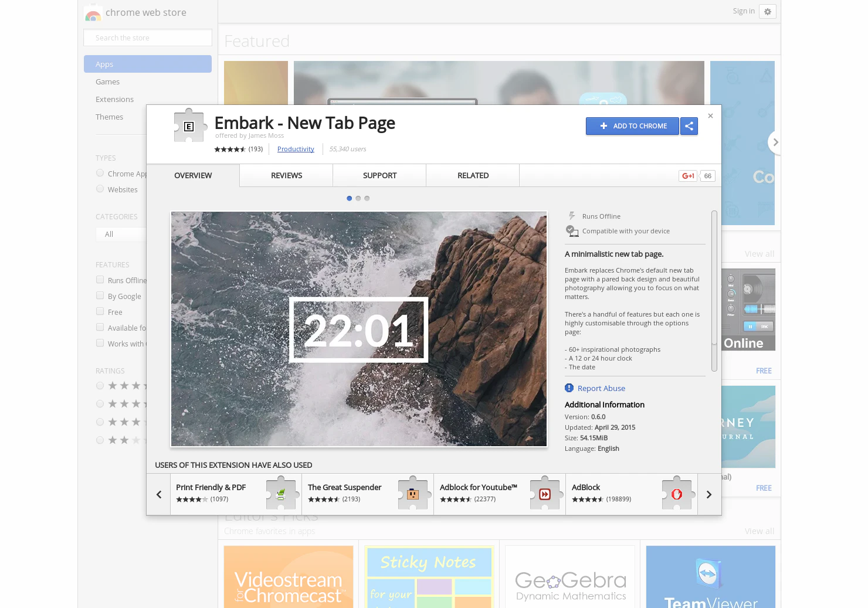Image resolution: width=868 pixels, height=608 pixels.
Task: Click the description panel scrollbar
Action: tap(714, 291)
